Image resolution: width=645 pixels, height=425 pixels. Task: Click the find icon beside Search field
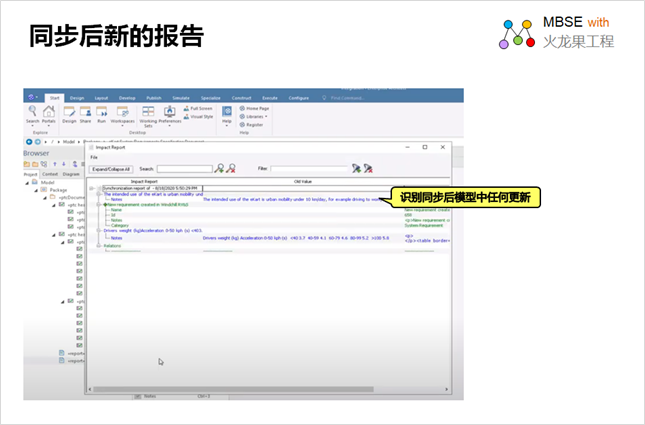coord(219,169)
